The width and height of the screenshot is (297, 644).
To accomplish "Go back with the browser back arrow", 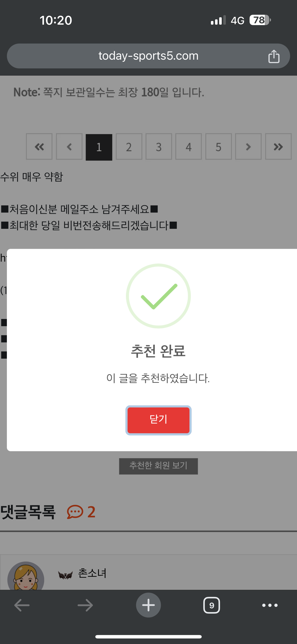I will pos(22,605).
